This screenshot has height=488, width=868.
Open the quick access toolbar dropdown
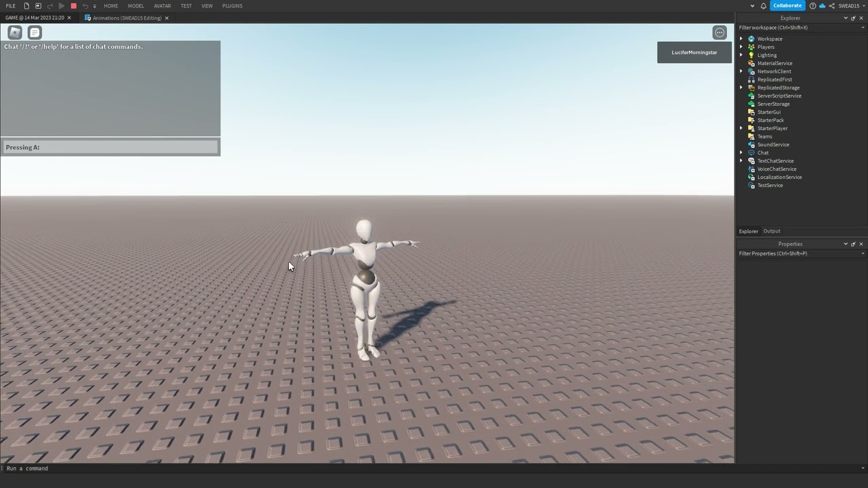click(x=94, y=6)
